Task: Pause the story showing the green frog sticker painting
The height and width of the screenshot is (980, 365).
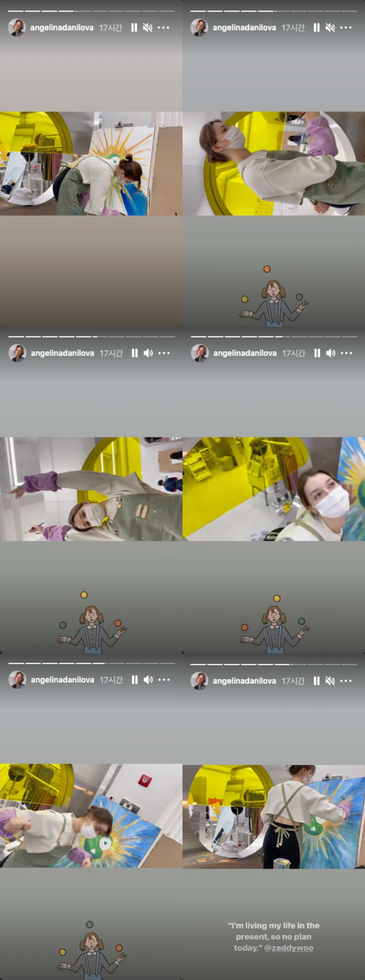Action: coord(134,680)
